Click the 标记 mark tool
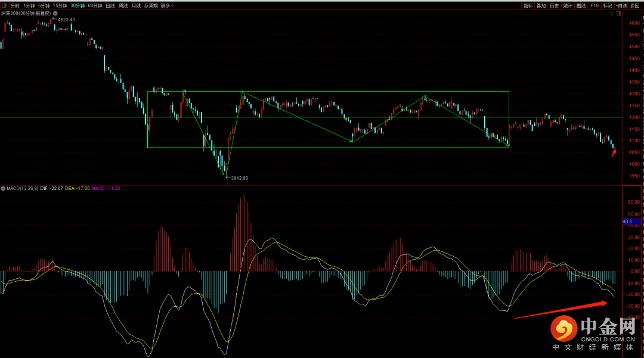The width and height of the screenshot is (644, 358). (607, 5)
